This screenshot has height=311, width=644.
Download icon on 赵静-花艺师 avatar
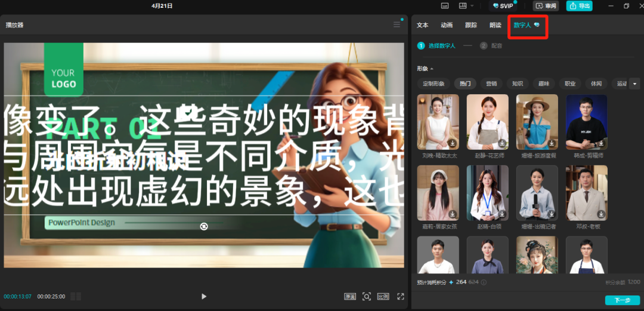[x=502, y=144]
